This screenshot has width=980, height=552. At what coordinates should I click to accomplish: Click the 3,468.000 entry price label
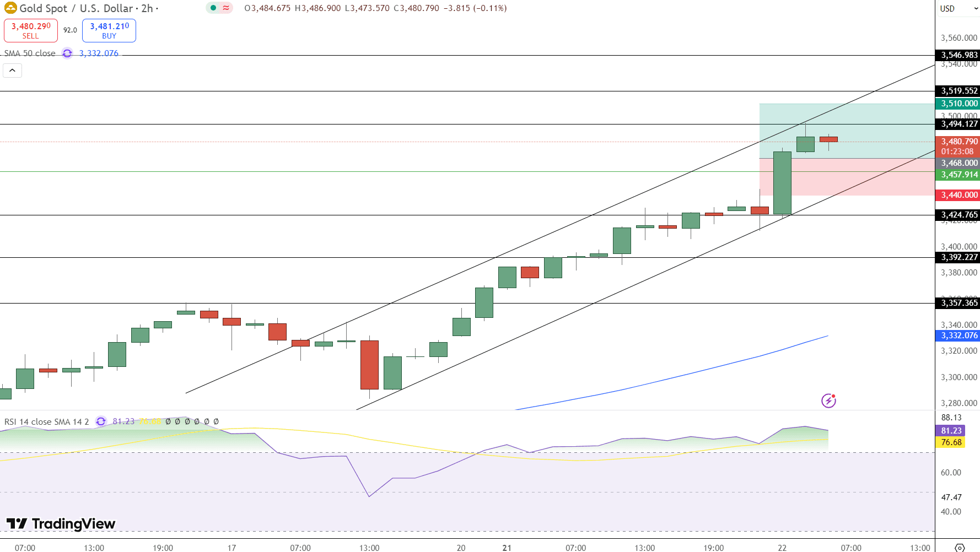pyautogui.click(x=959, y=163)
